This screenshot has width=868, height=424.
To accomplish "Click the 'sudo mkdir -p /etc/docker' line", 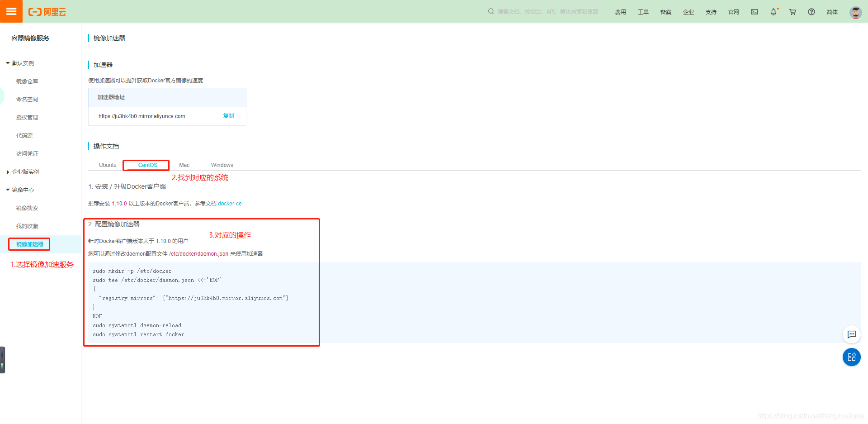I will pyautogui.click(x=132, y=271).
